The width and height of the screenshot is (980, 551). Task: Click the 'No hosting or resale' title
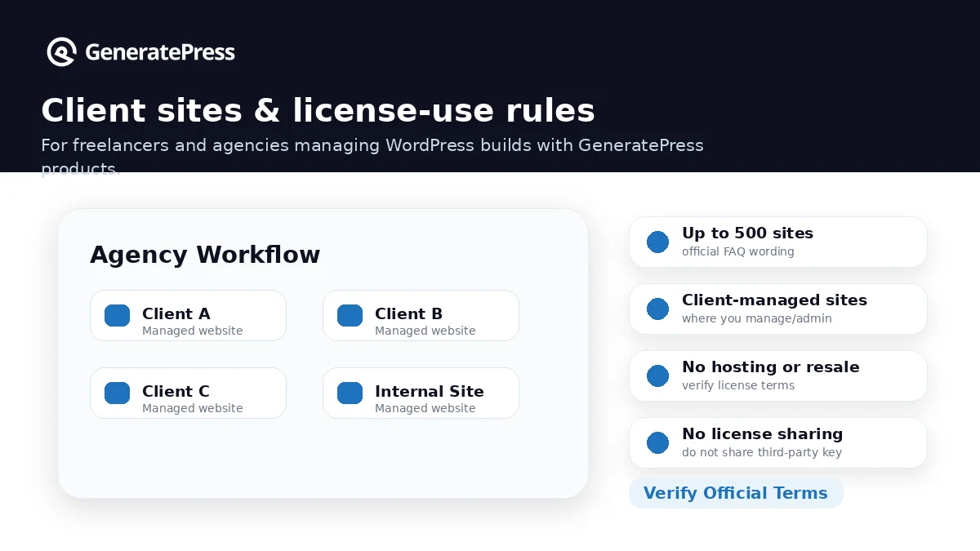(771, 367)
